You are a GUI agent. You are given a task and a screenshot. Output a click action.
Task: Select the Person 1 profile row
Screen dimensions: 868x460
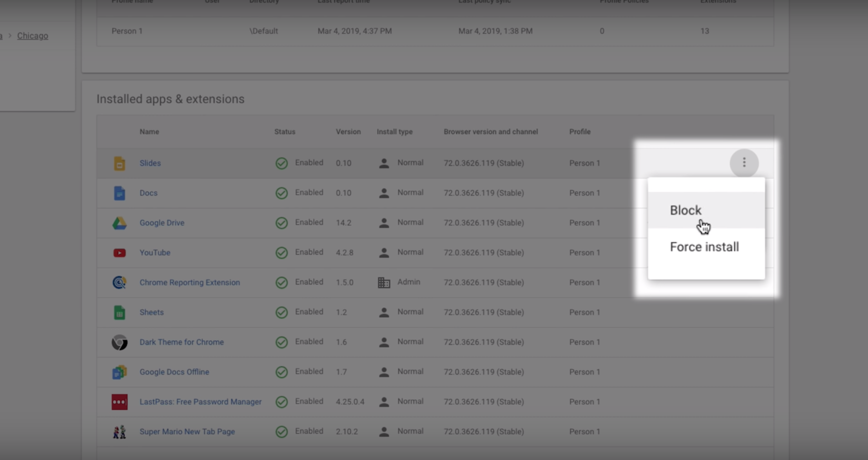click(127, 31)
